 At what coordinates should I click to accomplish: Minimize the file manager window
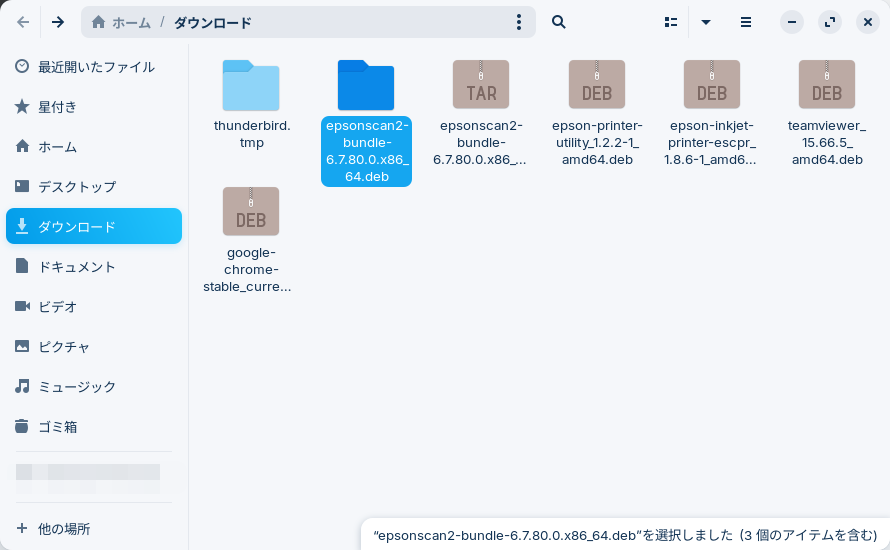[791, 22]
